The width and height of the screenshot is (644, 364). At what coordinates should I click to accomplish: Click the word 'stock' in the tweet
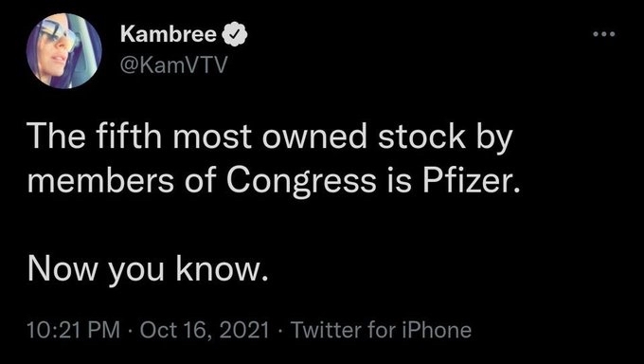(421, 136)
